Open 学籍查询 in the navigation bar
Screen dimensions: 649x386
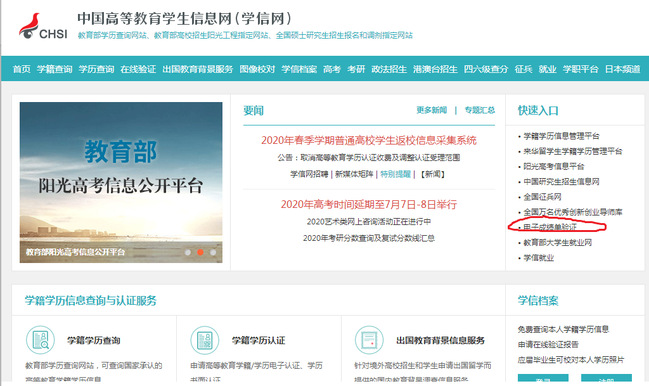[55, 69]
